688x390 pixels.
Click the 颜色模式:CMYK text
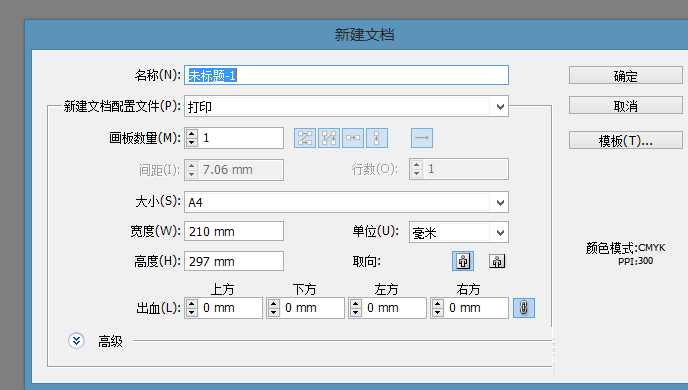625,248
